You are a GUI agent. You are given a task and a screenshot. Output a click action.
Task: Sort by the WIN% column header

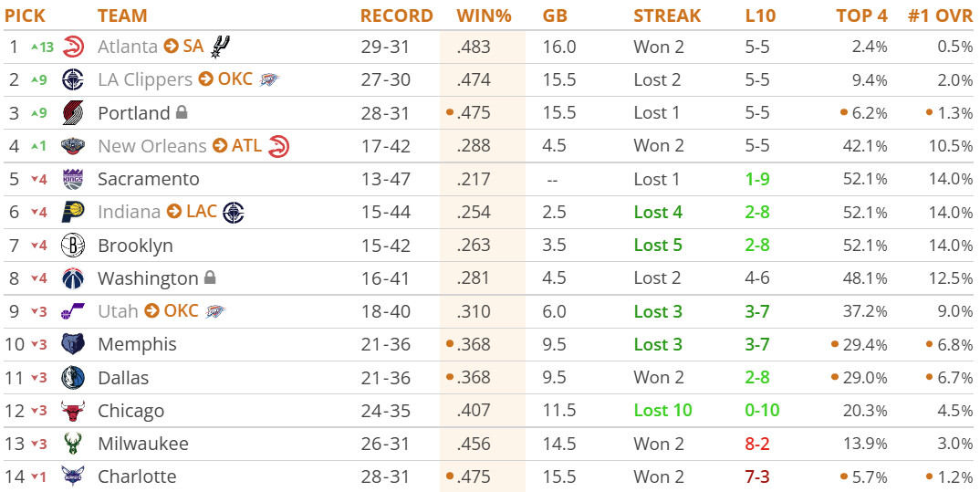484,16
